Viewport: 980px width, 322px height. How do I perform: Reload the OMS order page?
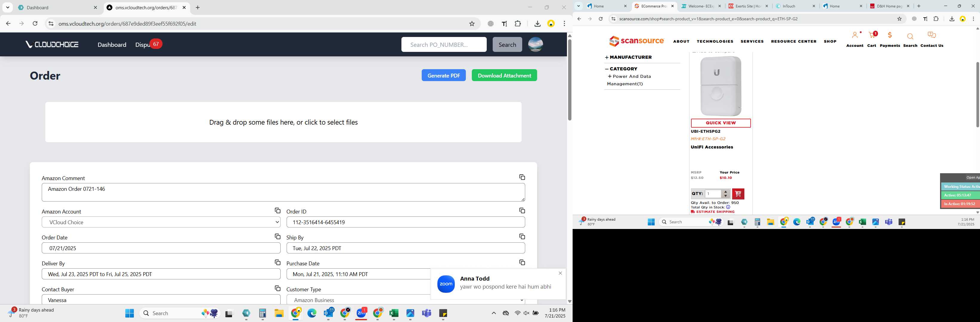pyautogui.click(x=35, y=24)
